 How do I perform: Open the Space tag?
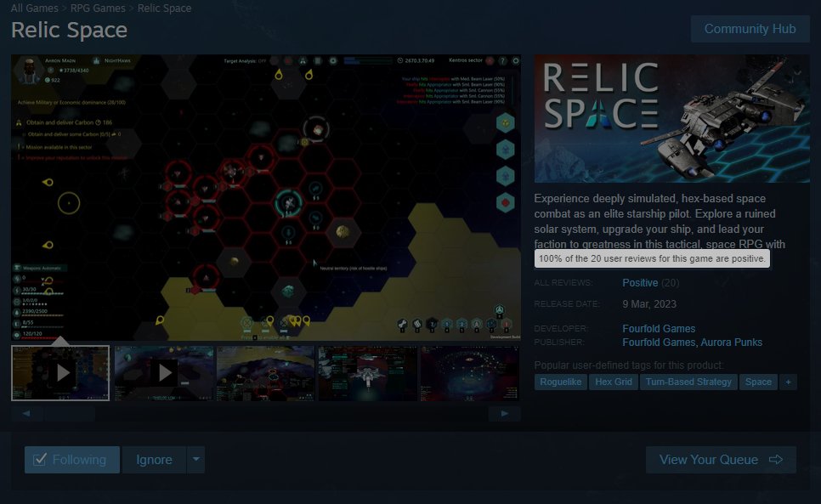coord(758,382)
